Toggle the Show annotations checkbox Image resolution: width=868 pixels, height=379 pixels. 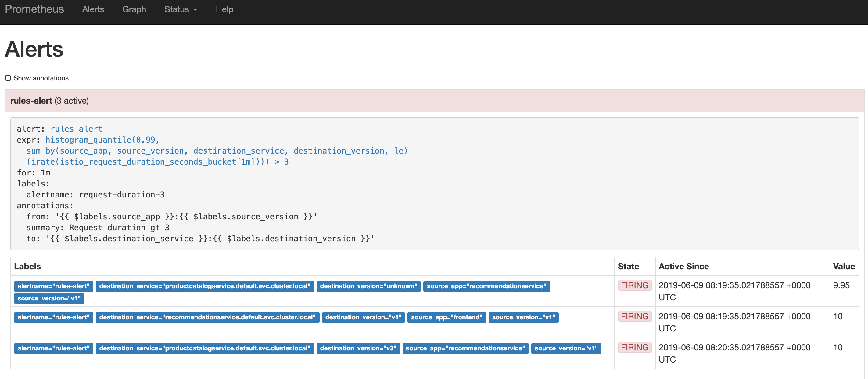coord(8,78)
